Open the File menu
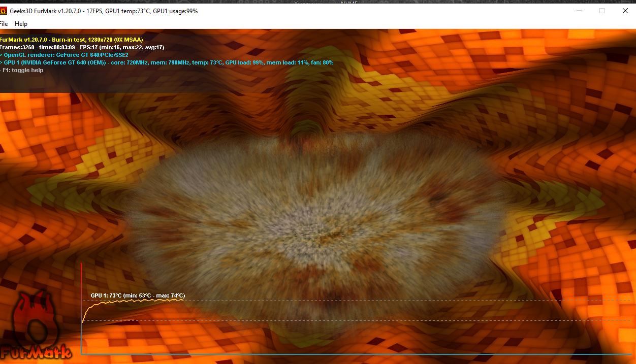Image resolution: width=636 pixels, height=364 pixels. click(4, 24)
